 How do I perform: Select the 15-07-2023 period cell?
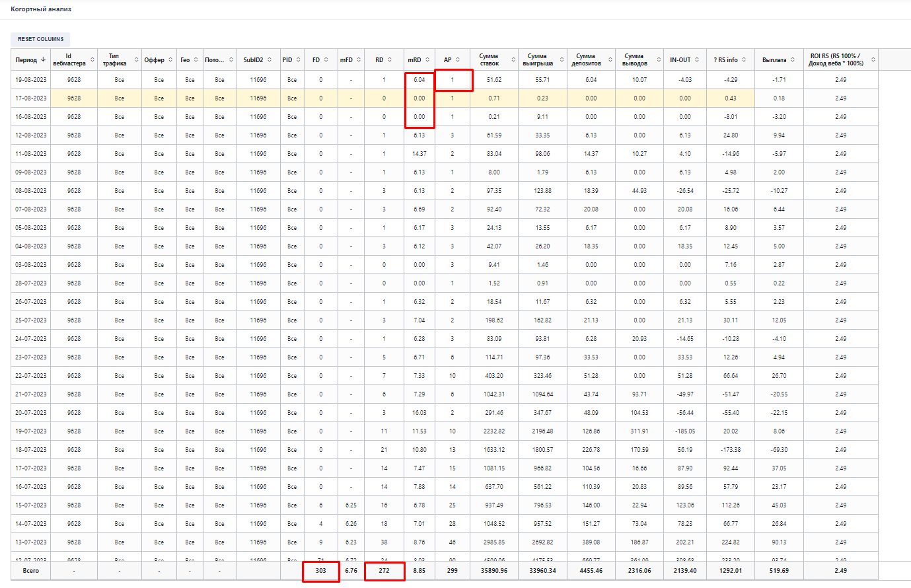pyautogui.click(x=31, y=505)
